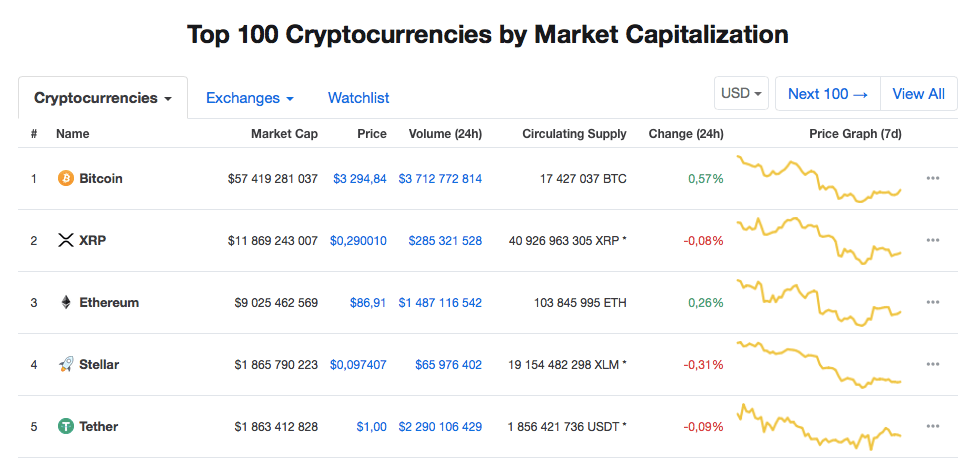Click the Tether logo icon
This screenshot has width=976, height=464.
coord(65,427)
